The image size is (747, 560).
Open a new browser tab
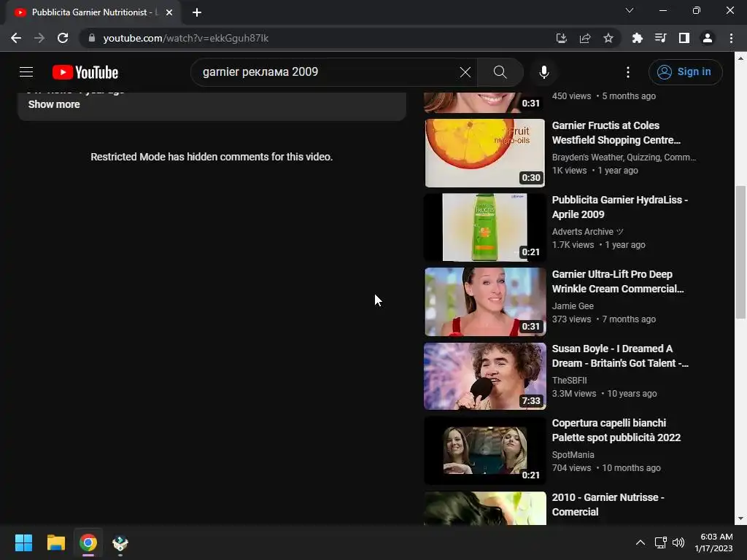tap(197, 12)
